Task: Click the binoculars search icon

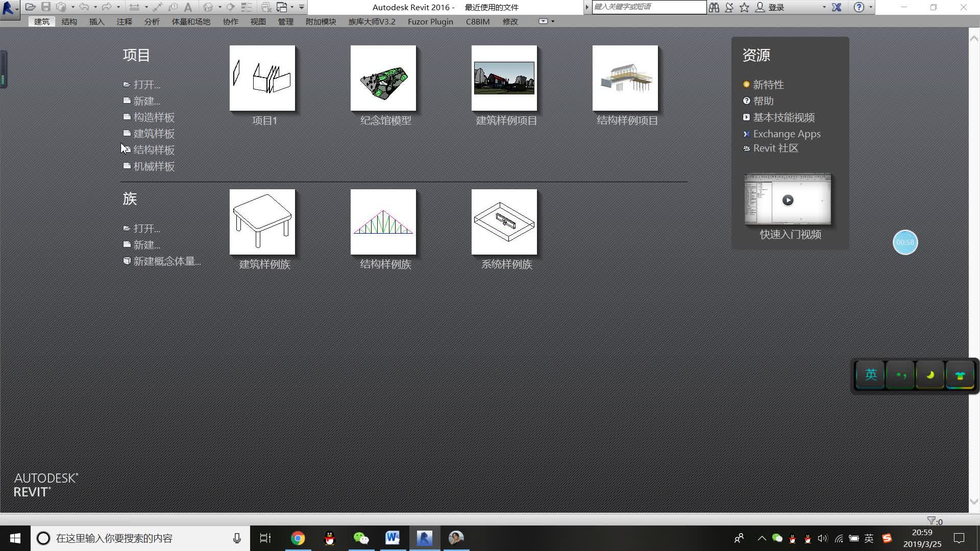Action: (714, 7)
